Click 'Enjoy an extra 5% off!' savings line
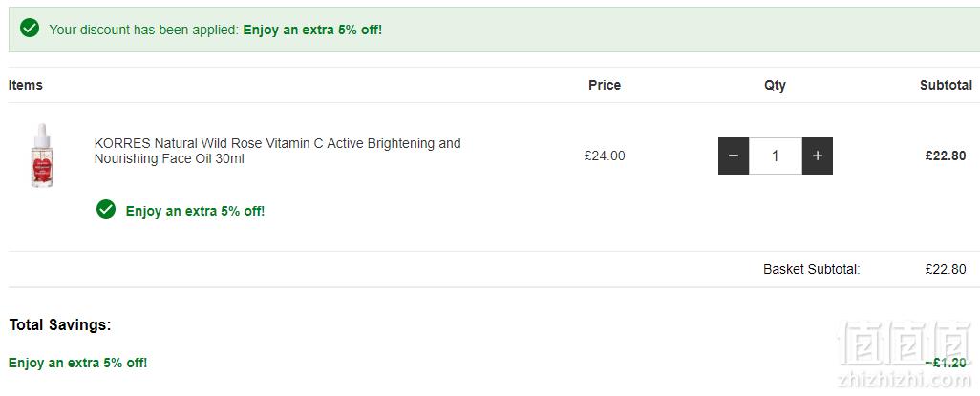 78,363
